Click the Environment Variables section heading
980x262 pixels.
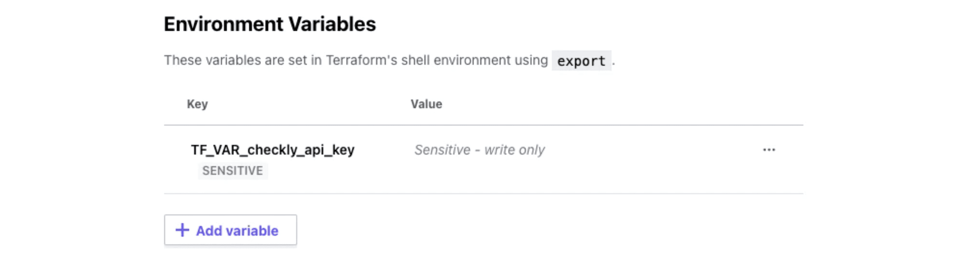point(270,24)
